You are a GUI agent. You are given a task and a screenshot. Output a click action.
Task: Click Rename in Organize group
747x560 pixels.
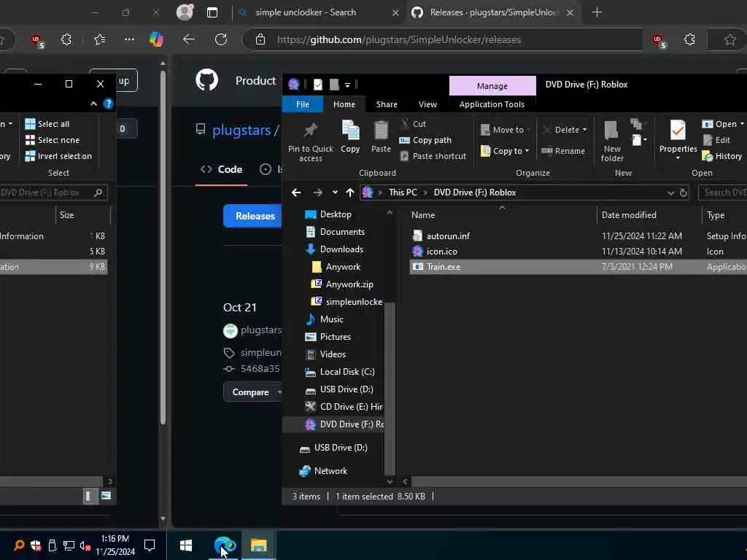[x=563, y=151]
